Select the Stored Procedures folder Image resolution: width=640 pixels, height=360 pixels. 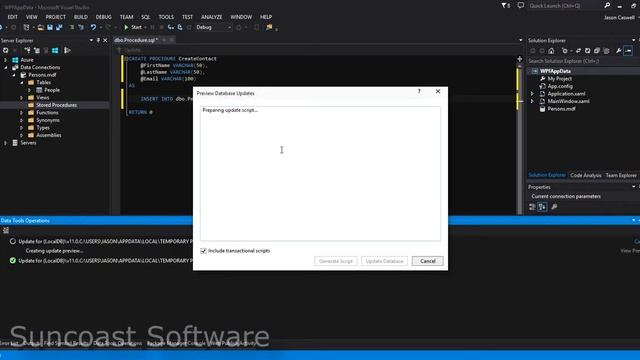point(56,105)
